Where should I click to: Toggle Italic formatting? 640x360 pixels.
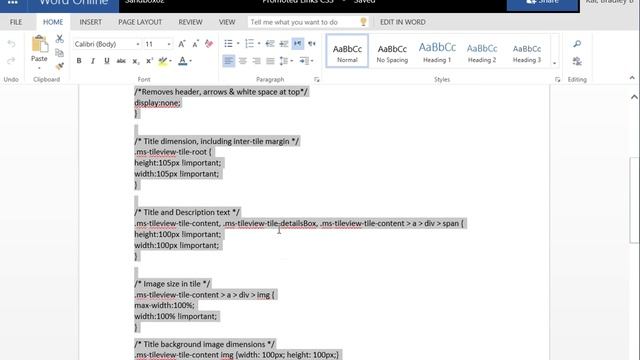93,61
